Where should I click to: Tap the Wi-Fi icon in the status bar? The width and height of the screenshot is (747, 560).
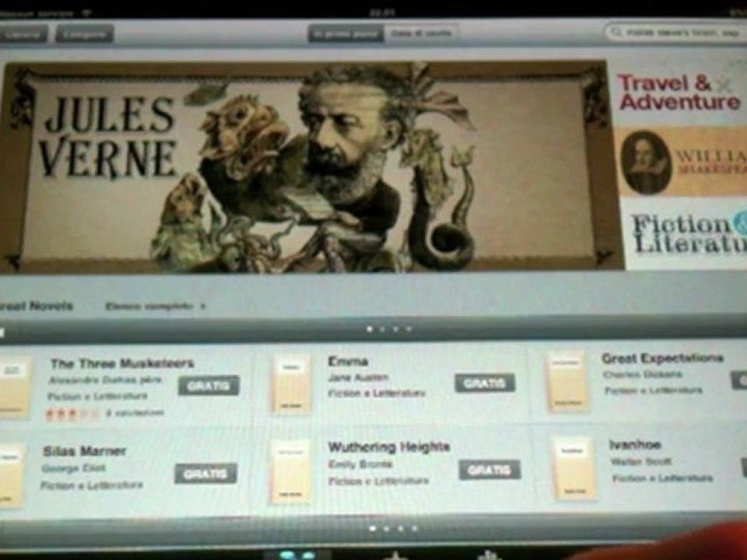coord(86,13)
